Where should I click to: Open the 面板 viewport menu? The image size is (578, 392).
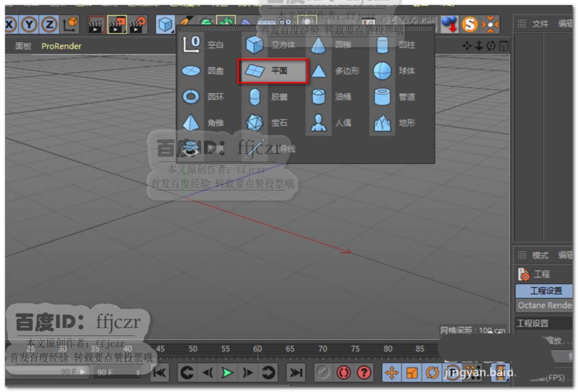23,46
